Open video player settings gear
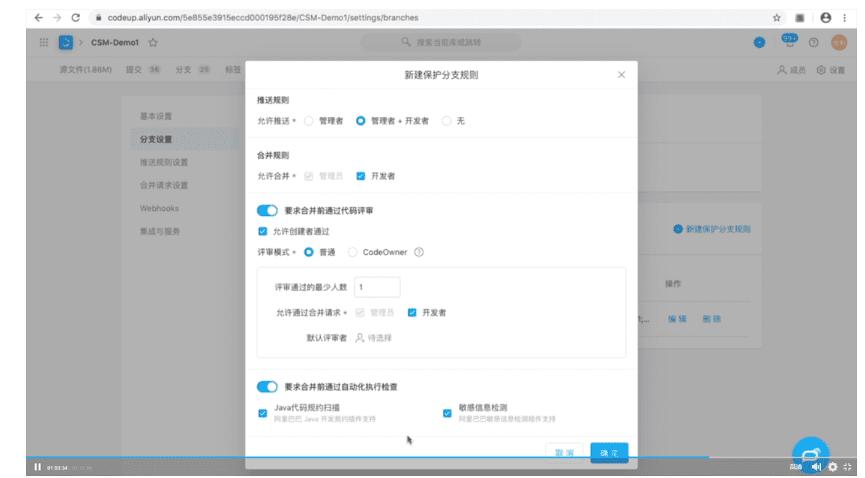The image size is (865, 478). (x=832, y=467)
